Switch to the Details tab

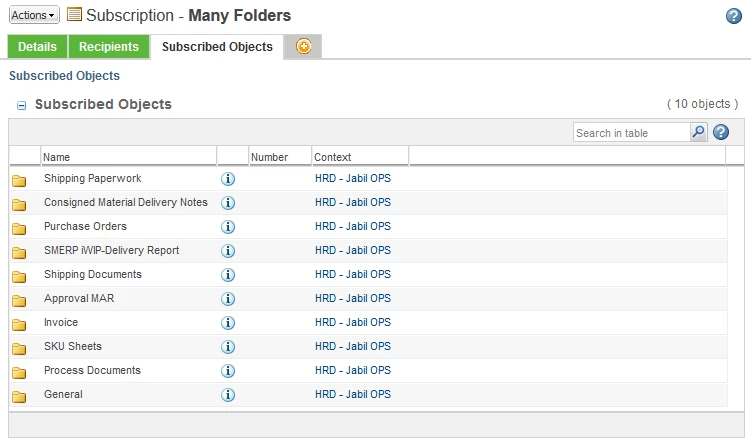(x=37, y=46)
